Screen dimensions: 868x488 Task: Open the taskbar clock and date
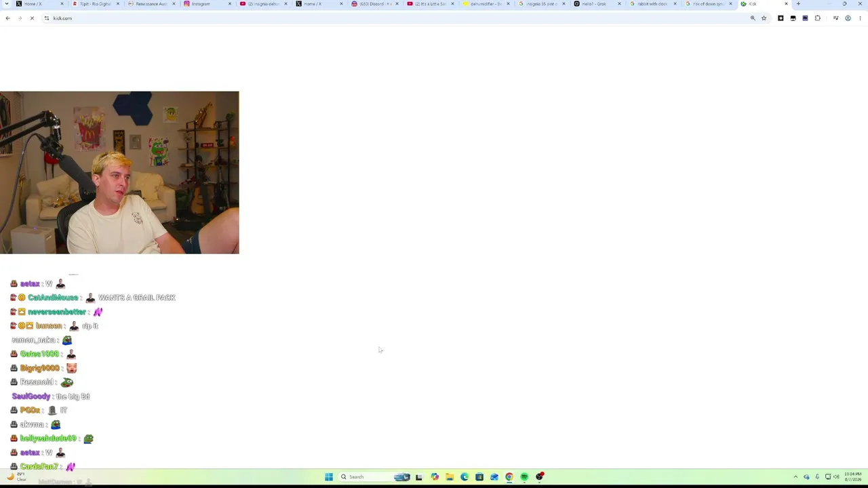click(853, 477)
